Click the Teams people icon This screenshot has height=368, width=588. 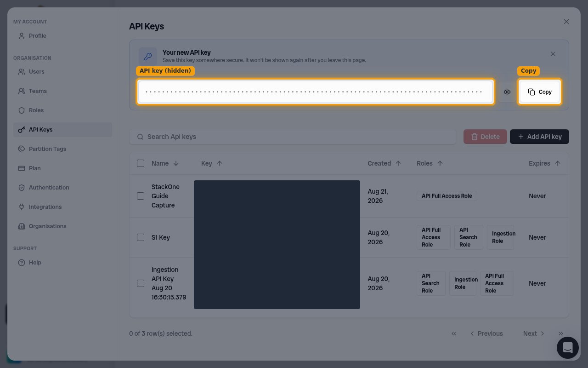22,91
